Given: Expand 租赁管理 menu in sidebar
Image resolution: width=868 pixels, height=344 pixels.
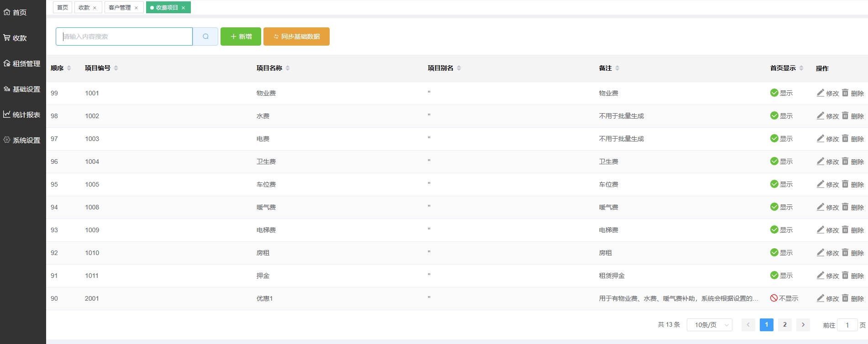Looking at the screenshot, I should click(x=23, y=63).
